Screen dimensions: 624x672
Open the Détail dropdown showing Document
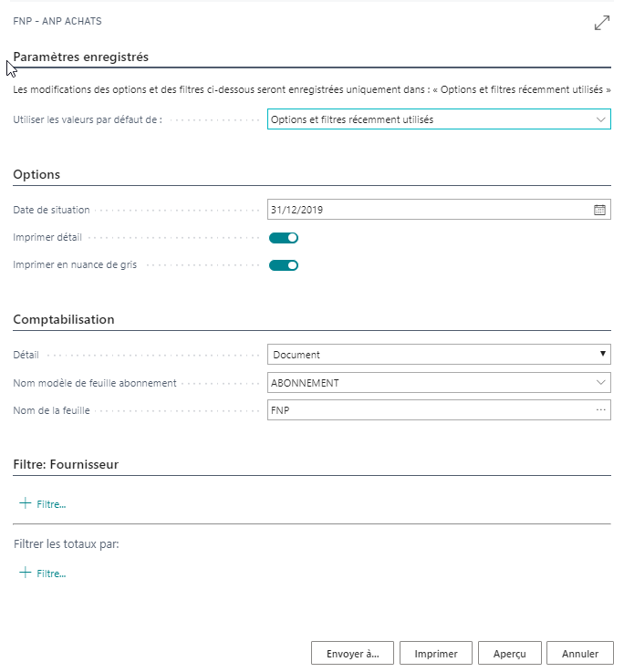pos(439,355)
